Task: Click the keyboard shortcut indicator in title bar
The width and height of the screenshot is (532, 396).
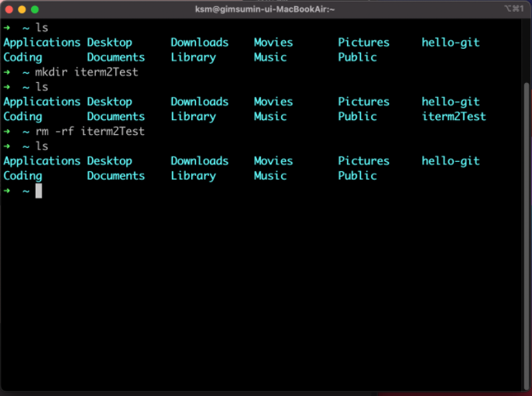Action: click(513, 9)
